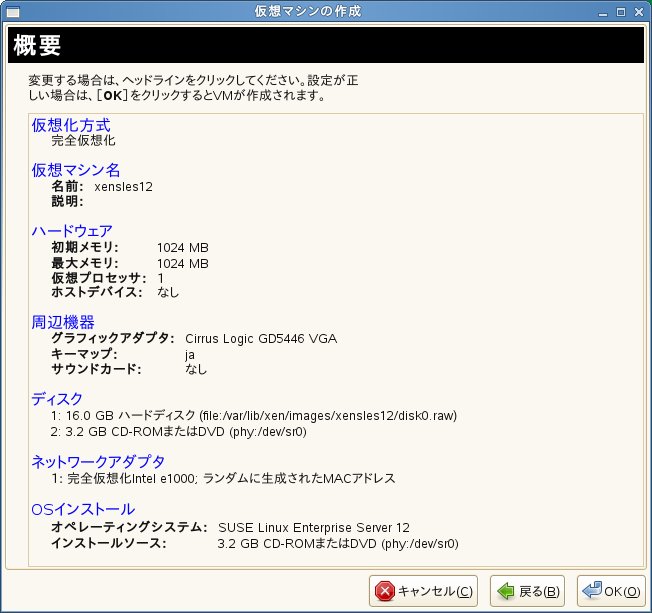Click SUSE Linux Enterprise Server 12 text
652x613 pixels.
tap(314, 527)
